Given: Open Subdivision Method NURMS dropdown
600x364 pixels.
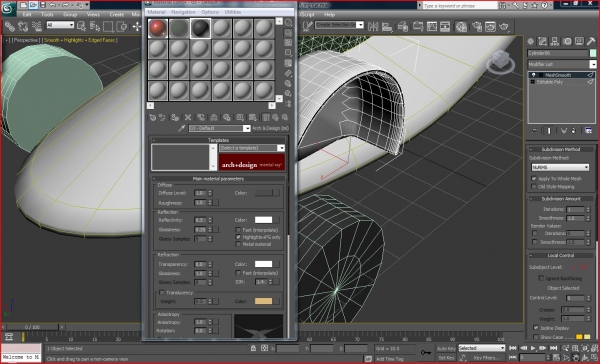Looking at the screenshot, I should pos(560,168).
